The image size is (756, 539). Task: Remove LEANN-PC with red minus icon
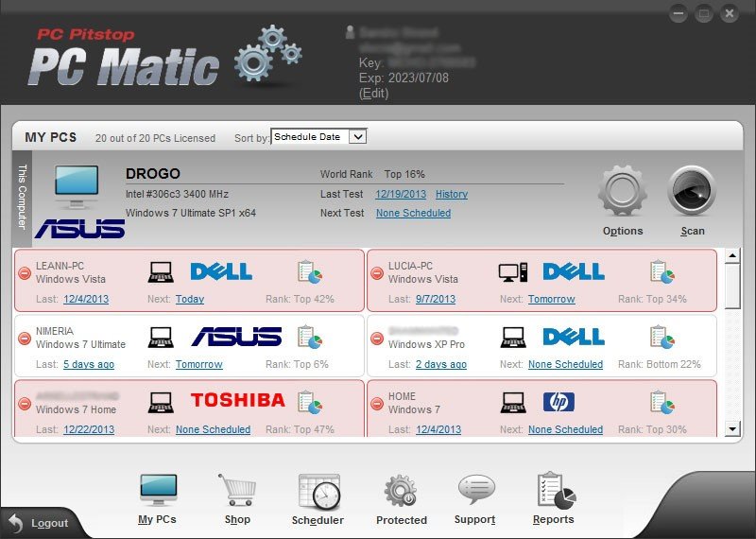25,273
